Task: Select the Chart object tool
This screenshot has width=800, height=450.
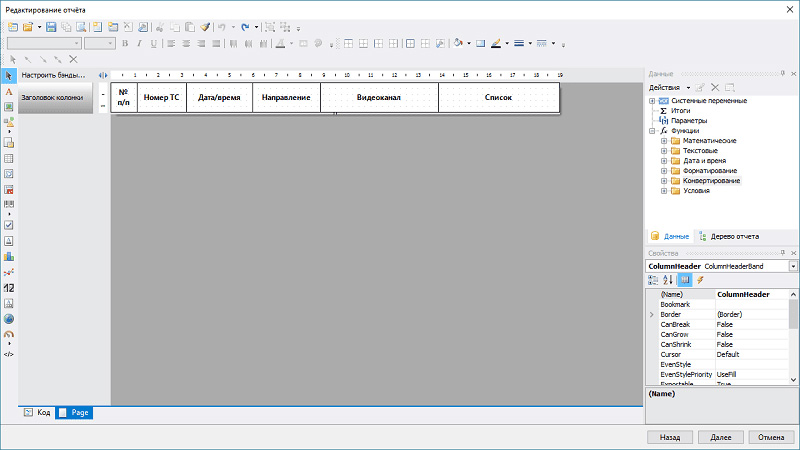Action: pyautogui.click(x=9, y=256)
